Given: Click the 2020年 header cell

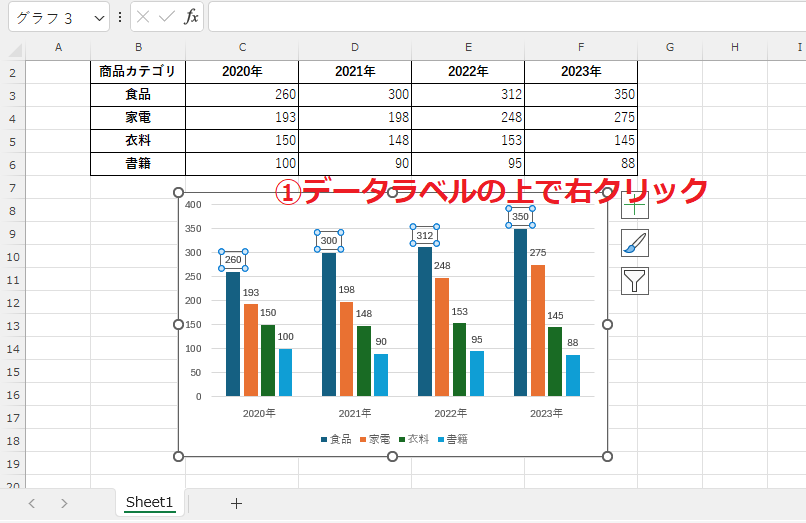Looking at the screenshot, I should coord(242,71).
